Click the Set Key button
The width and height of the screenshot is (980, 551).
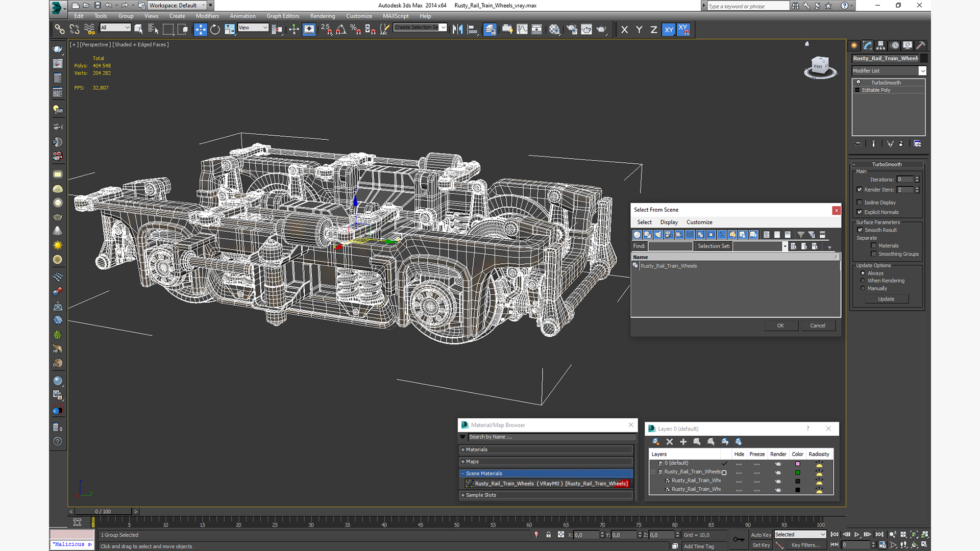pos(761,545)
